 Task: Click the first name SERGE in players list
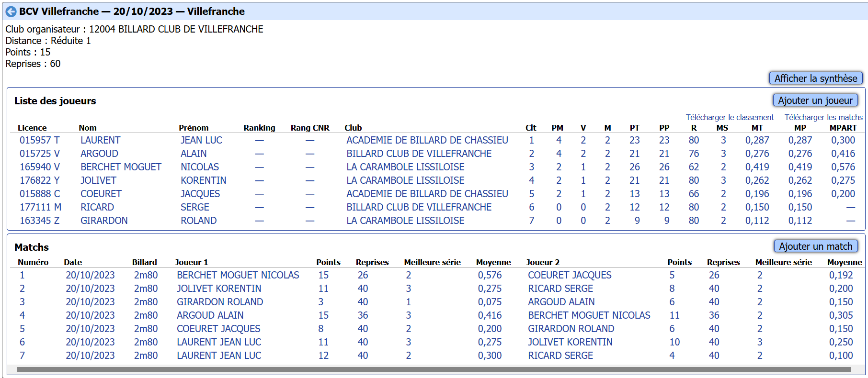pos(195,207)
